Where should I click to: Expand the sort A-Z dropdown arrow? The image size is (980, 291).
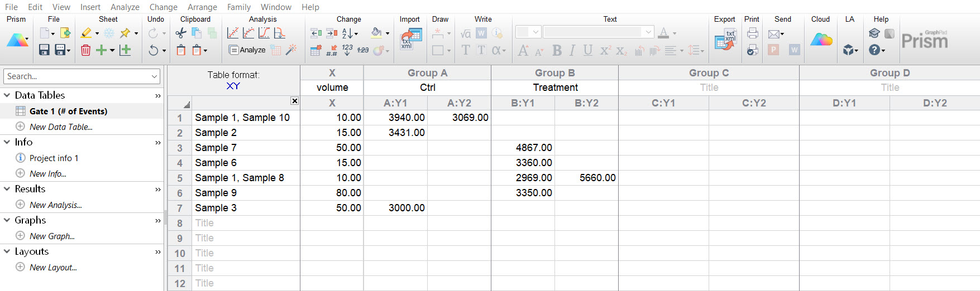pos(356,34)
